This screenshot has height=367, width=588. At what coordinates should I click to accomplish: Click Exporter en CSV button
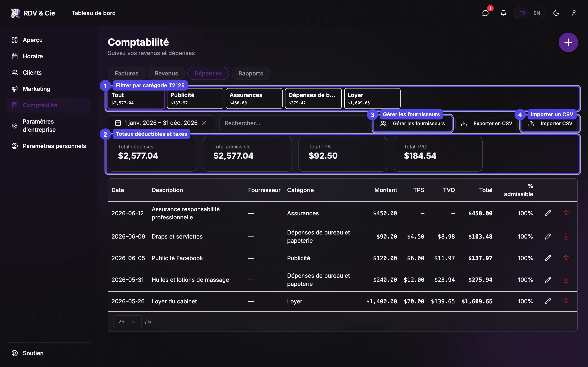[x=487, y=124]
